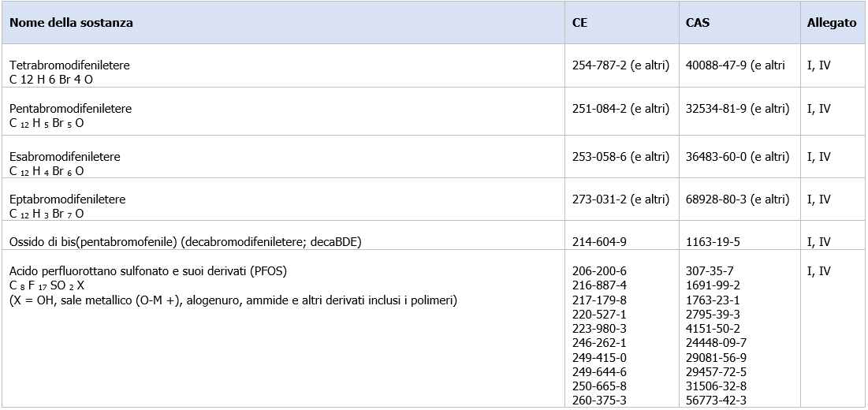Click the 'Nome della sostanza' column header
Viewport: 868px width, 410px height.
coord(72,23)
